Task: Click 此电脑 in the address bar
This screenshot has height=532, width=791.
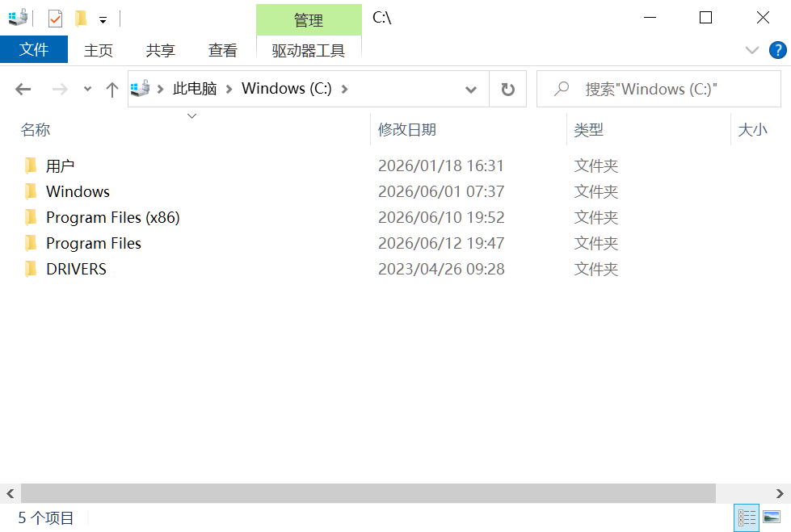Action: [195, 89]
